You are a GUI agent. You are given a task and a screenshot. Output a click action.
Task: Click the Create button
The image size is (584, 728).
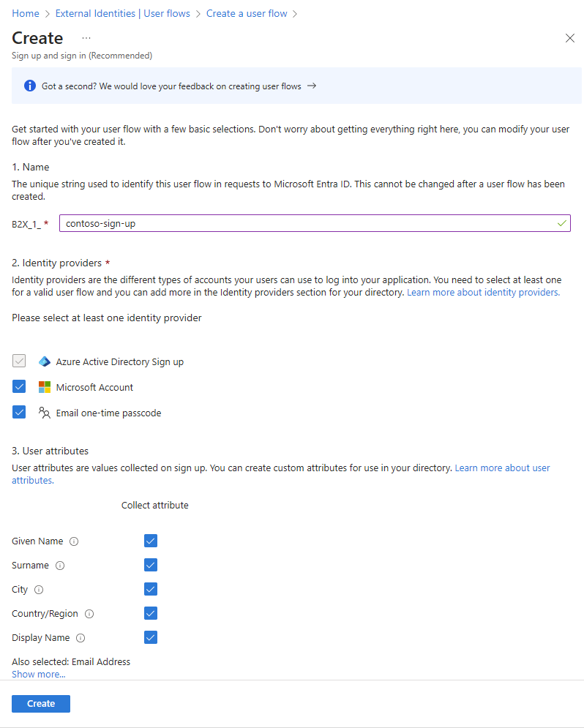tap(40, 703)
